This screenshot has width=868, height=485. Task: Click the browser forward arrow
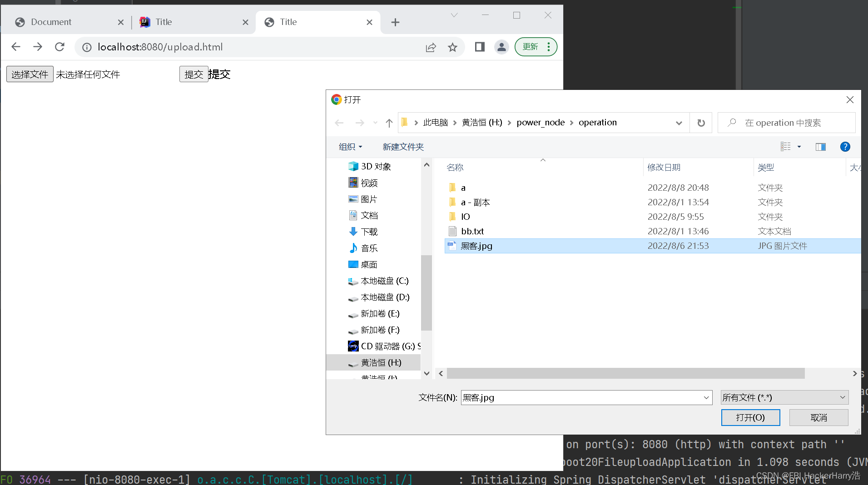[x=38, y=47]
